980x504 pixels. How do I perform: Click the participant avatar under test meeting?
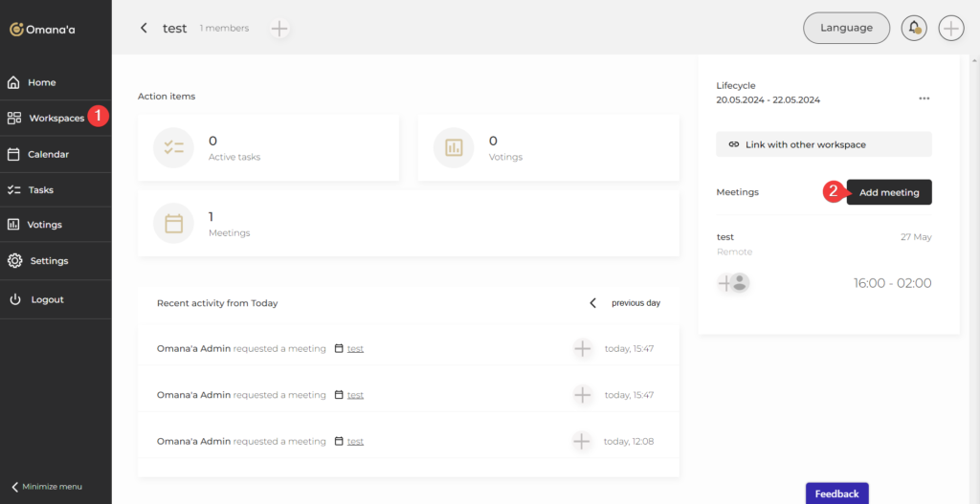(739, 282)
